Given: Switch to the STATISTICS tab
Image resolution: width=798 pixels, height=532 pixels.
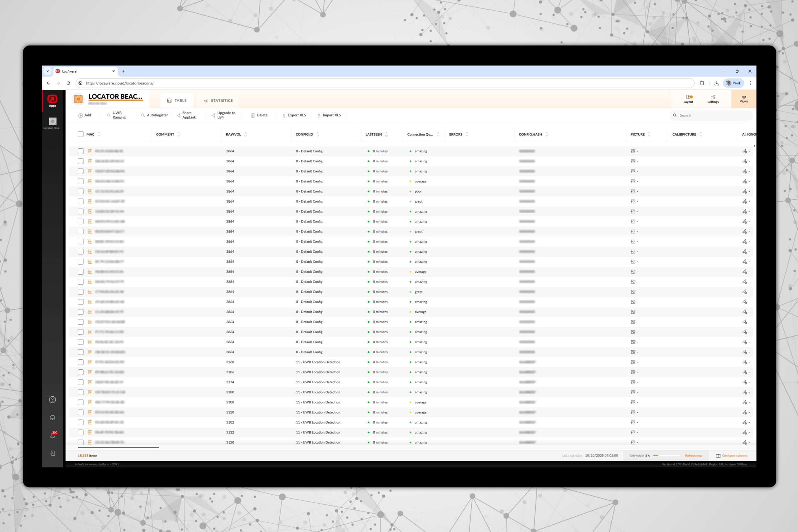Looking at the screenshot, I should coord(218,101).
